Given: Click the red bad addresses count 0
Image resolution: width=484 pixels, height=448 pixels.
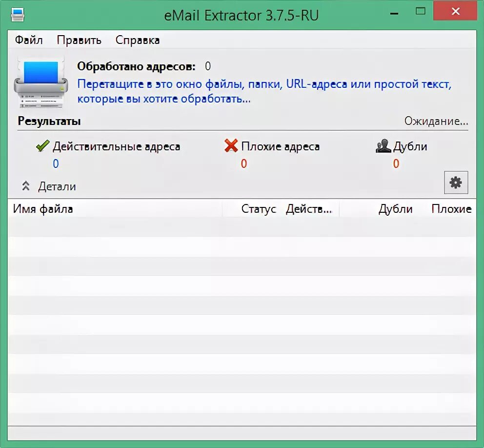Looking at the screenshot, I should pos(244,163).
